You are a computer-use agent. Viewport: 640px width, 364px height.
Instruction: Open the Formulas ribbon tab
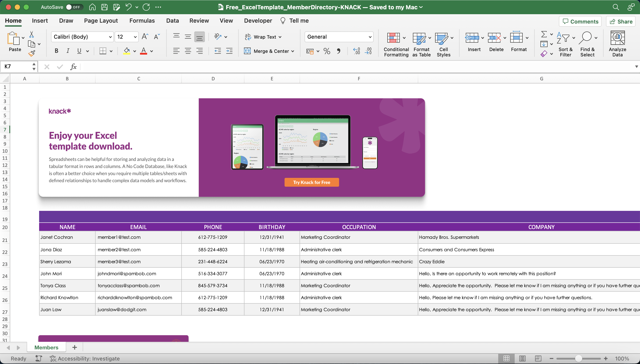pos(142,21)
